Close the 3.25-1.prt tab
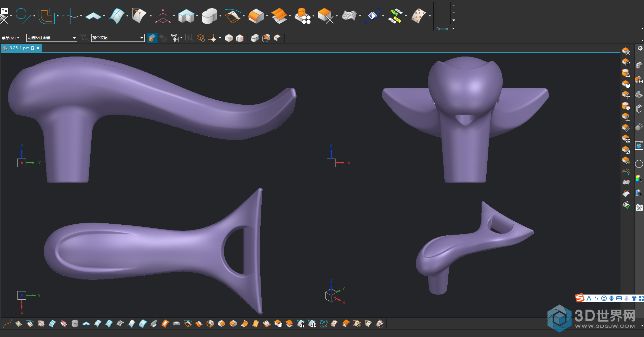This screenshot has height=337, width=644. coord(38,48)
